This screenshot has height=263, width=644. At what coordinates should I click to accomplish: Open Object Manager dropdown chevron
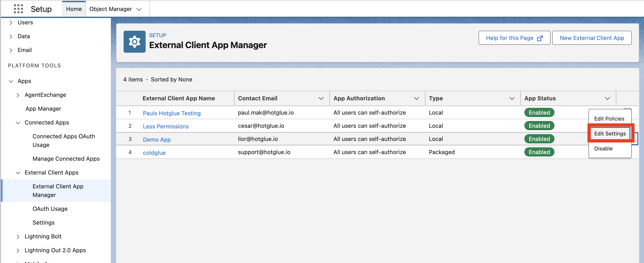[x=139, y=9]
